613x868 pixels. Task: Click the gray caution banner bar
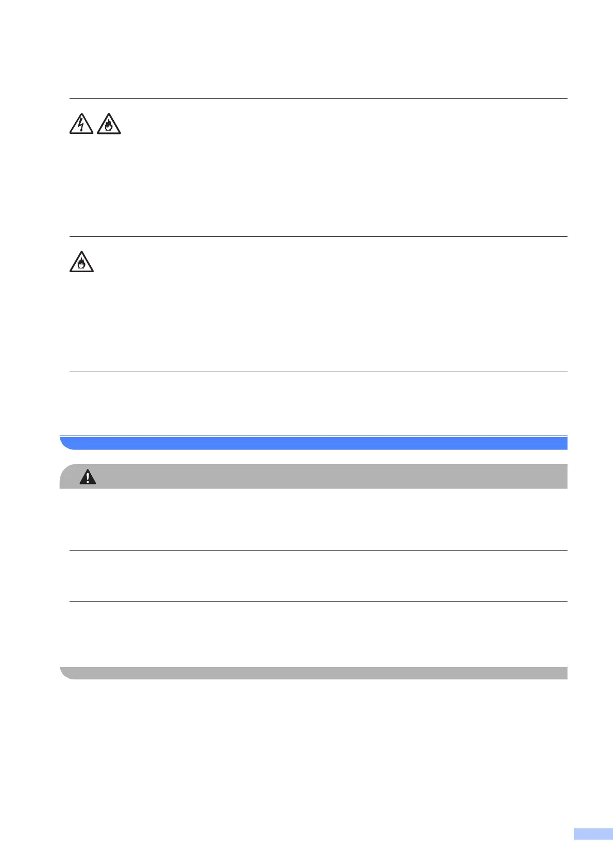pos(313,476)
